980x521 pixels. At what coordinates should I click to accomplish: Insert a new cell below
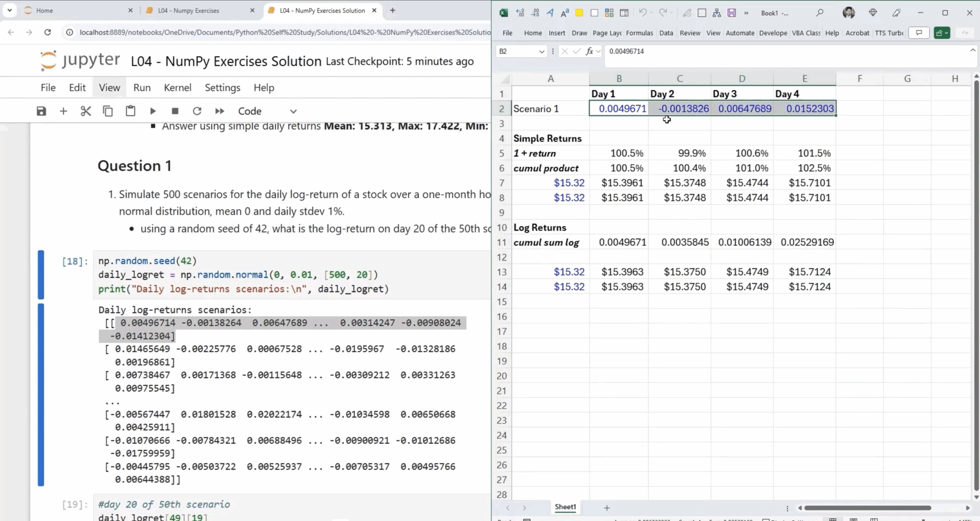pyautogui.click(x=64, y=111)
